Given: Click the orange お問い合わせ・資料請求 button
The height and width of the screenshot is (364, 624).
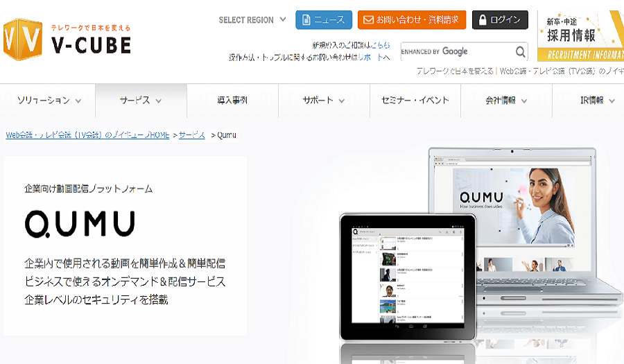Looking at the screenshot, I should tap(411, 20).
